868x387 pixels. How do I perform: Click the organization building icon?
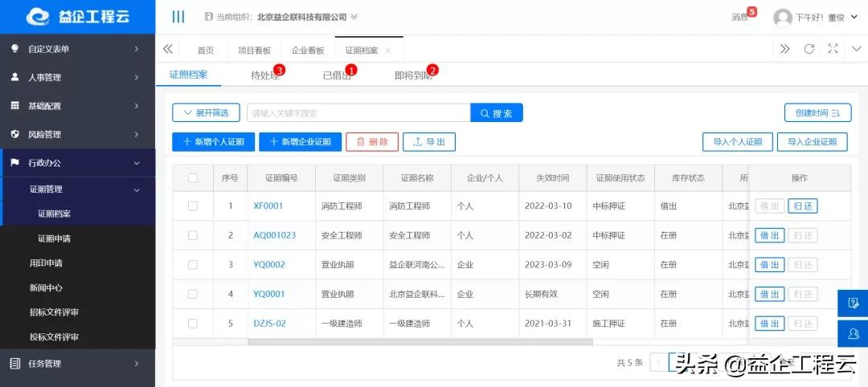click(209, 17)
